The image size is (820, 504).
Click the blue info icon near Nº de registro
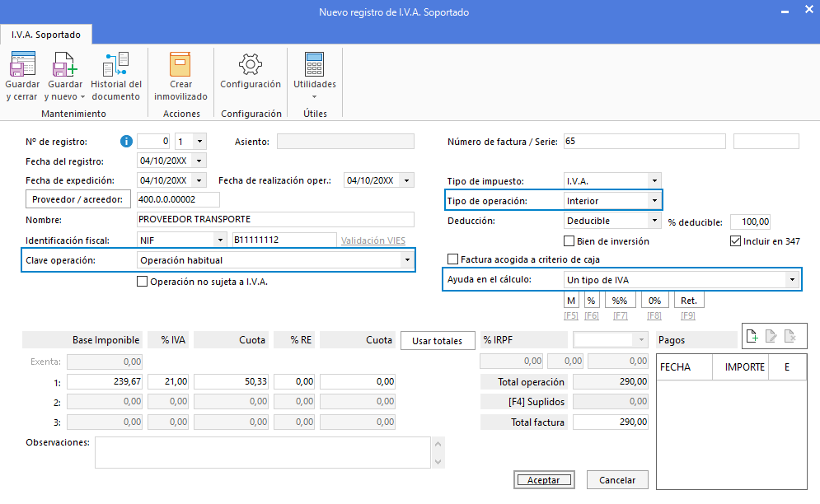point(126,141)
